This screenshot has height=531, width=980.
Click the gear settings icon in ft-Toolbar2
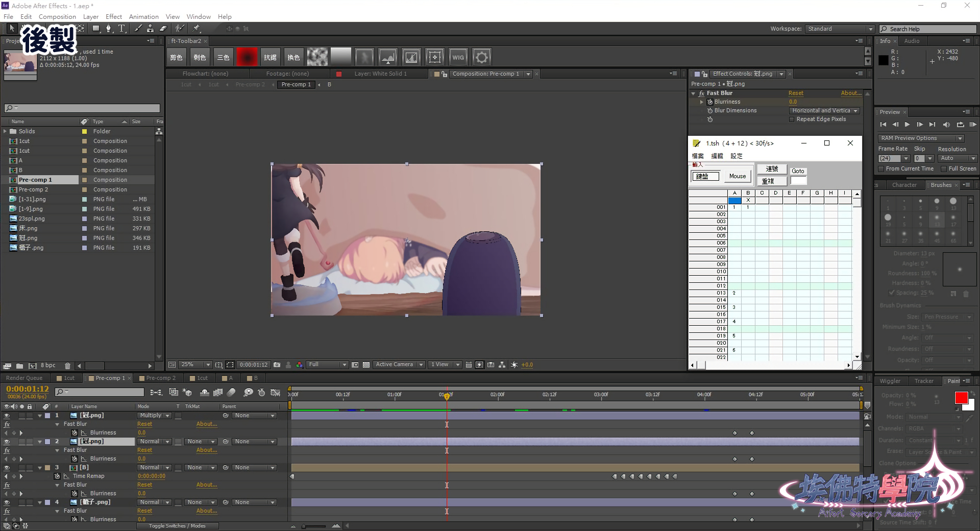point(481,57)
